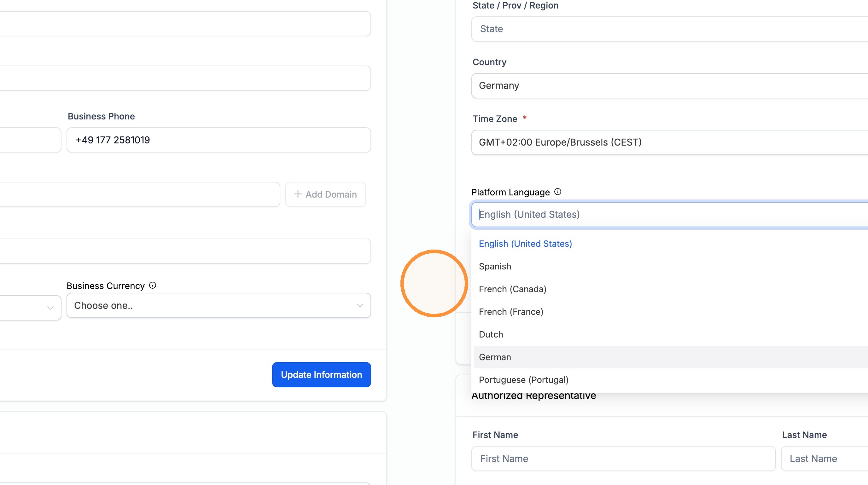Image resolution: width=868 pixels, height=485 pixels.
Task: Click the Time Zone label
Action: (x=495, y=118)
